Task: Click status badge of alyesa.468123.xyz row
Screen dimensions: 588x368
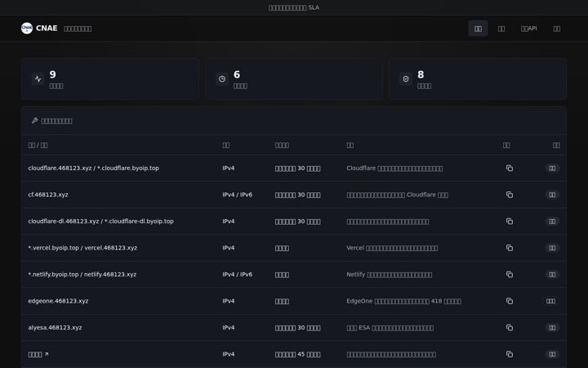Action: point(552,328)
